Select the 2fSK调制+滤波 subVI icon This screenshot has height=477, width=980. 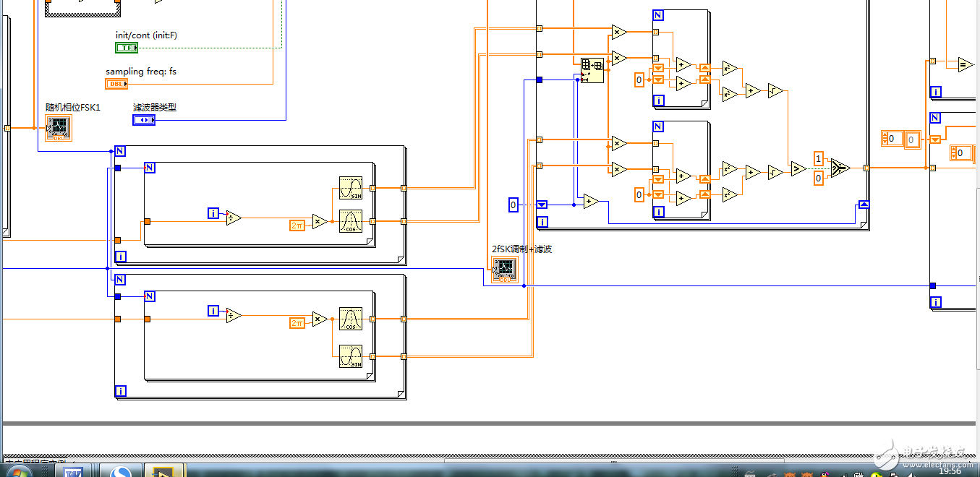505,270
